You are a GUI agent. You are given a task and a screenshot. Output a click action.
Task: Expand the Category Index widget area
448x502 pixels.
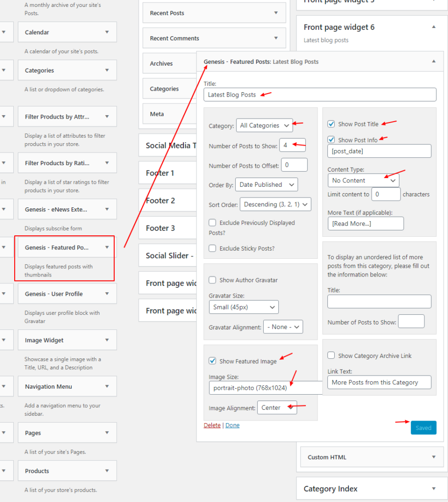click(x=434, y=489)
